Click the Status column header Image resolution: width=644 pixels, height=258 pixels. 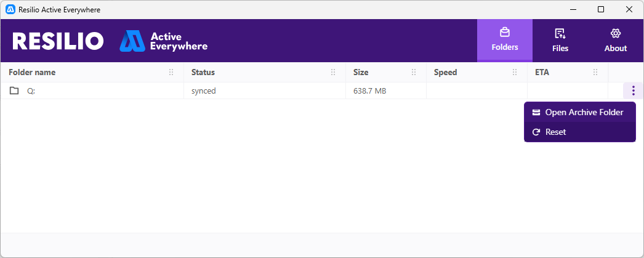coord(203,72)
